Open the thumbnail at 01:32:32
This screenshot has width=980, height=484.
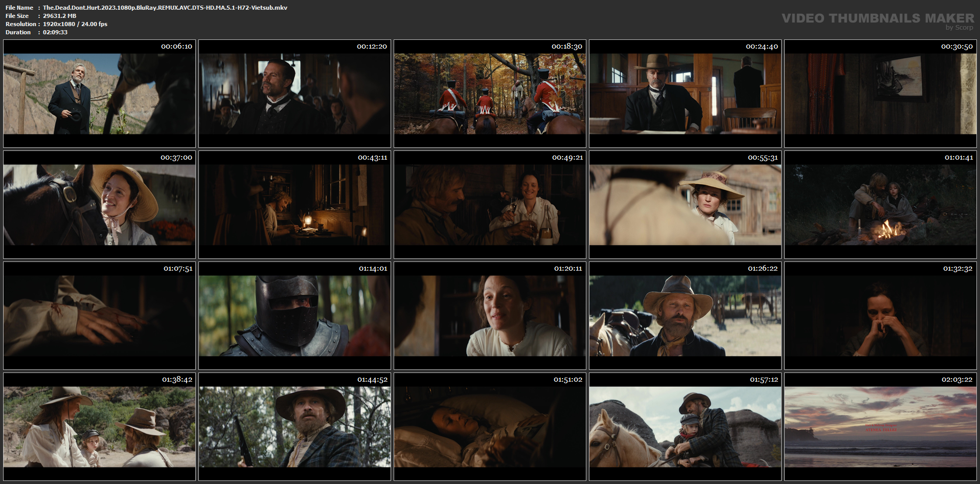click(880, 316)
